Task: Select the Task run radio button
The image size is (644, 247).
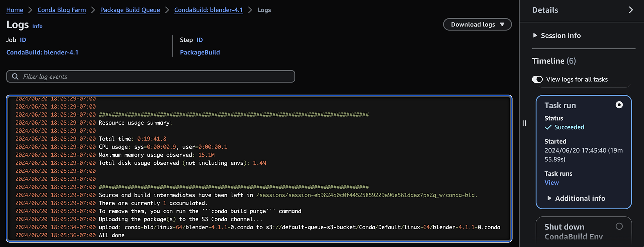Action: click(619, 105)
